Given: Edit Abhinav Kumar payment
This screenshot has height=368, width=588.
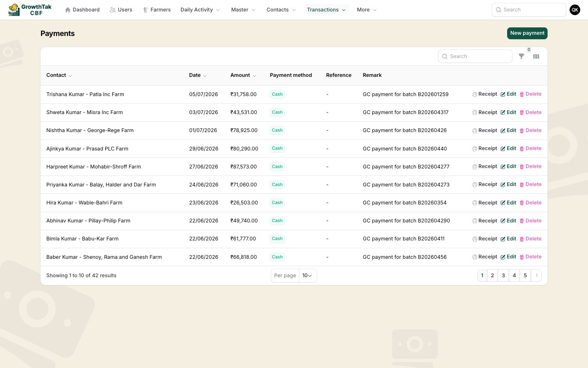Looking at the screenshot, I should pyautogui.click(x=508, y=221).
